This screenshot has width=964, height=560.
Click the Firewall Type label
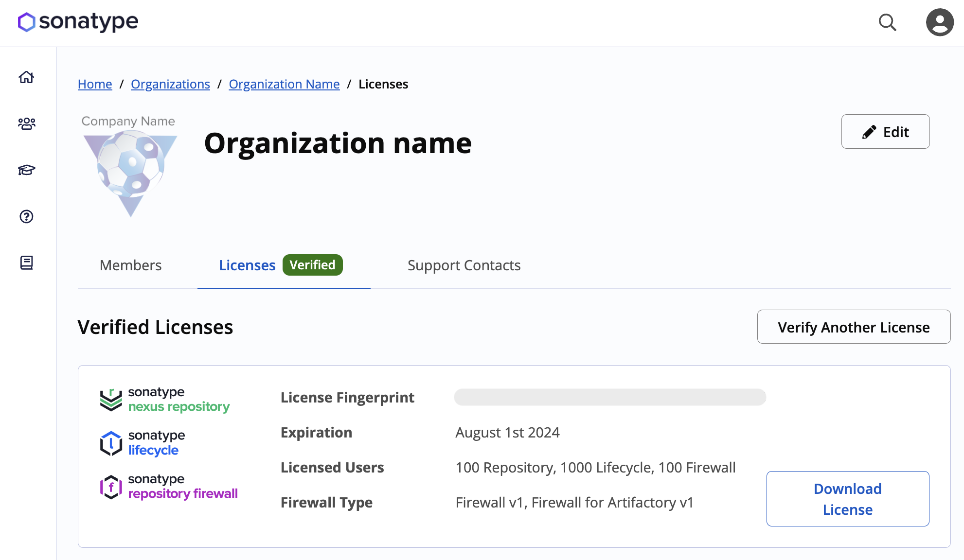[x=326, y=502]
